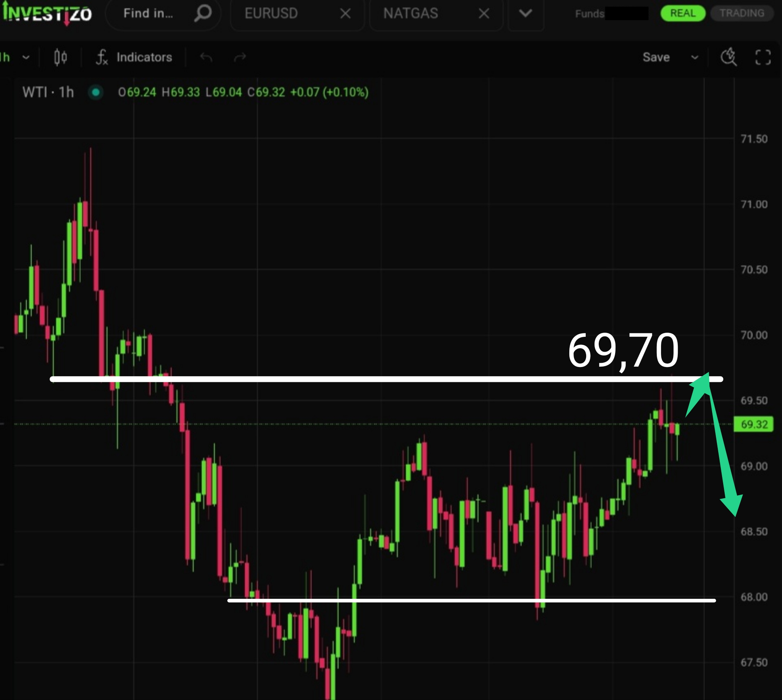Click the Save button
This screenshot has height=700, width=782.
[x=656, y=57]
